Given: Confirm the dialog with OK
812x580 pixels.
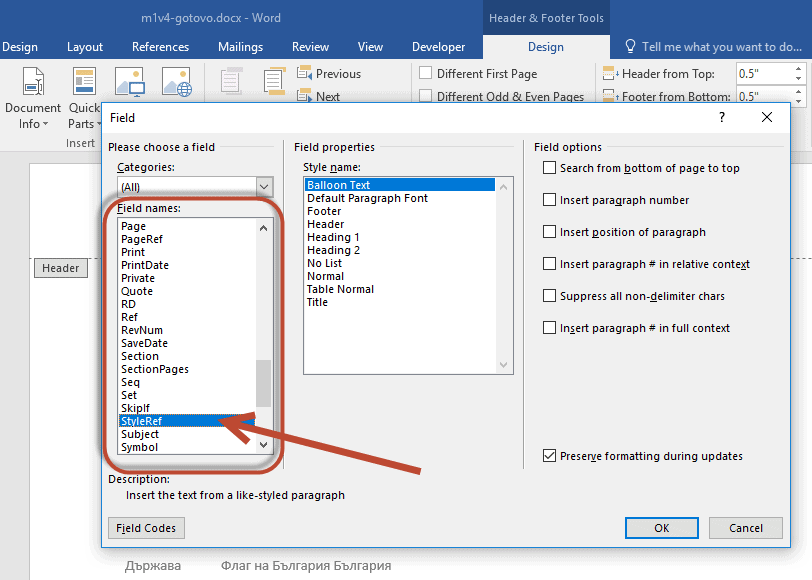Looking at the screenshot, I should pos(661,528).
